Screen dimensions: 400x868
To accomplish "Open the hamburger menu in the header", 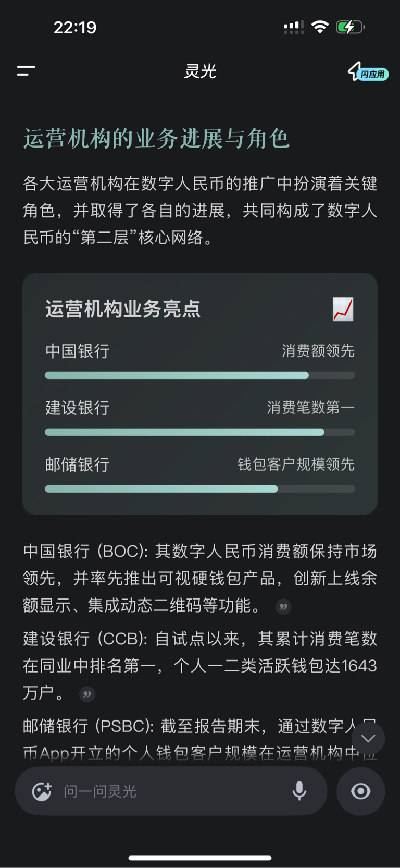I will tap(26, 71).
